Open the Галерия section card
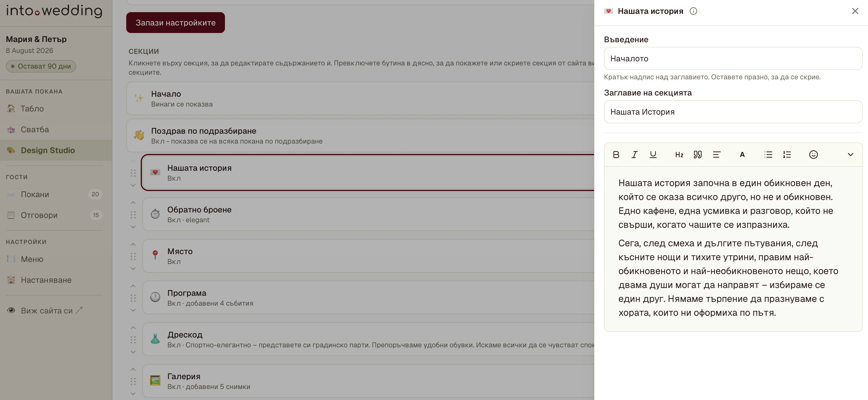 [x=368, y=381]
